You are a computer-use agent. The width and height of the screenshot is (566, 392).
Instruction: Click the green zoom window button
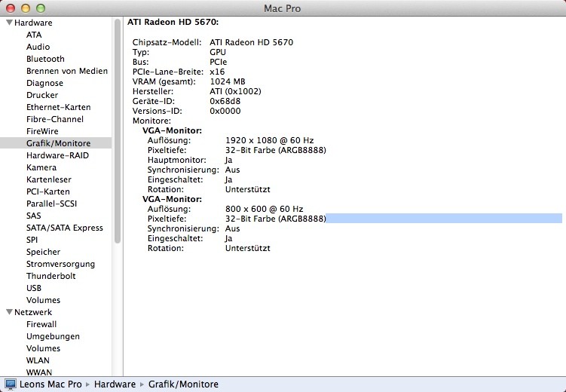[40, 8]
